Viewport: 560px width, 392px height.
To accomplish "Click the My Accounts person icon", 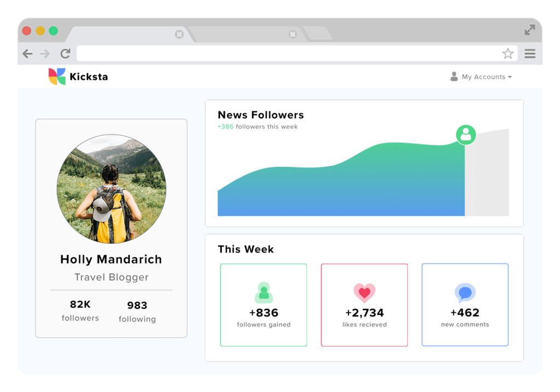I will pyautogui.click(x=454, y=77).
